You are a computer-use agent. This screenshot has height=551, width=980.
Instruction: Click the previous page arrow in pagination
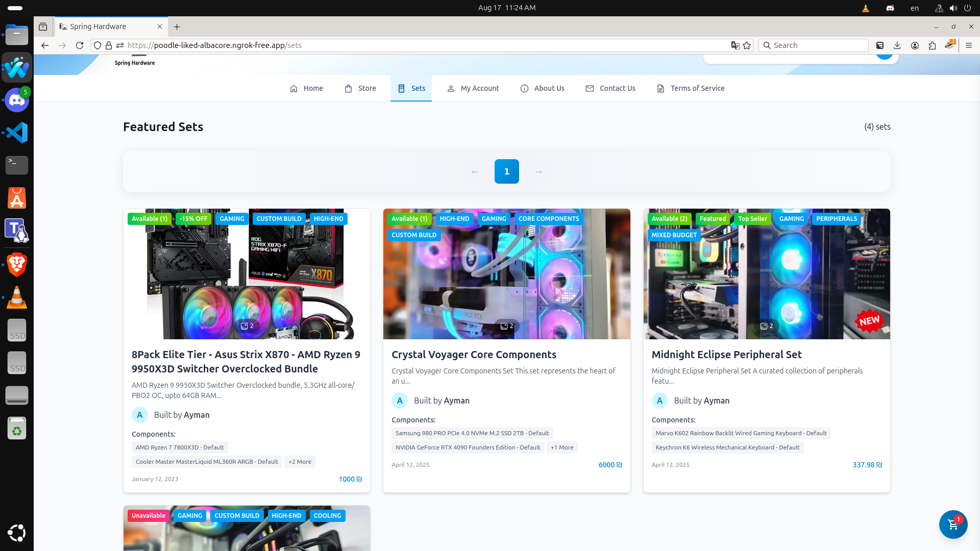475,171
